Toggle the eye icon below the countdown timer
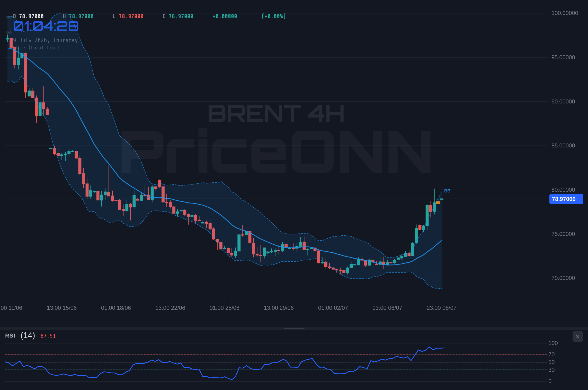Viewport: 588px width, 390px height. pos(9,32)
